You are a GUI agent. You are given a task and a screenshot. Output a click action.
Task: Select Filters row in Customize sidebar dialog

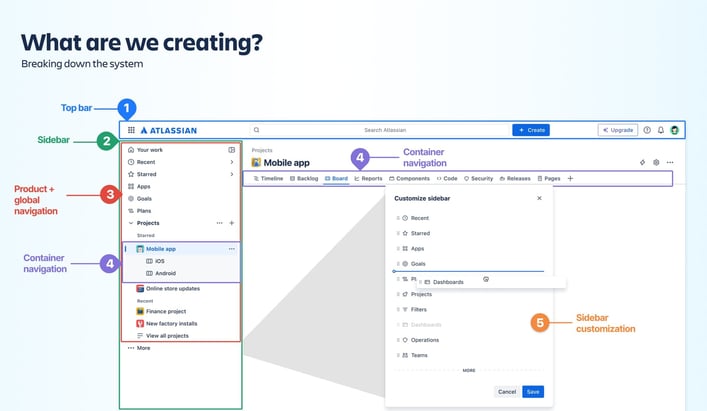click(468, 310)
